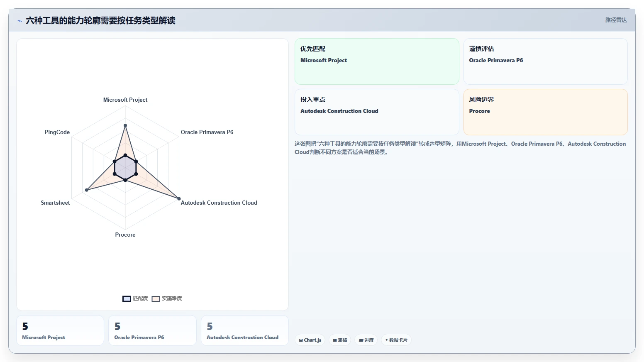
Task: Open the 谨慎评估 Oracle Primavera P6 card
Action: tap(545, 61)
